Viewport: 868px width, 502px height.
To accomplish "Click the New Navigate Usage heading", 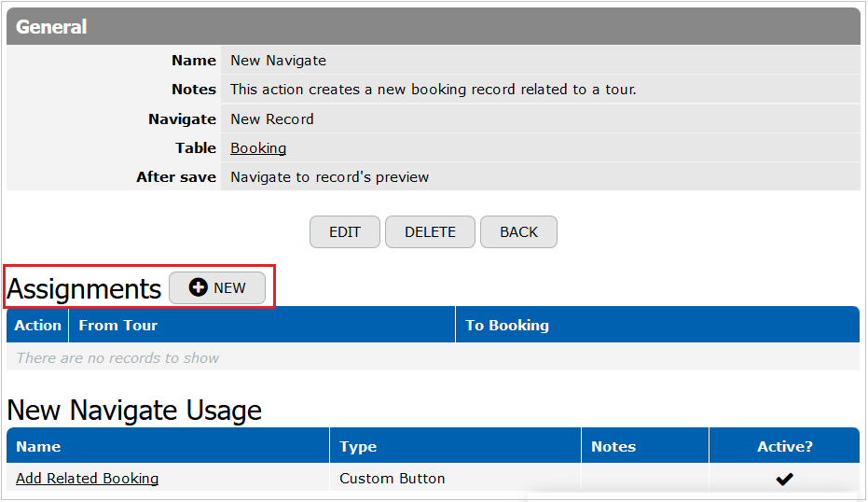I will pos(134,410).
